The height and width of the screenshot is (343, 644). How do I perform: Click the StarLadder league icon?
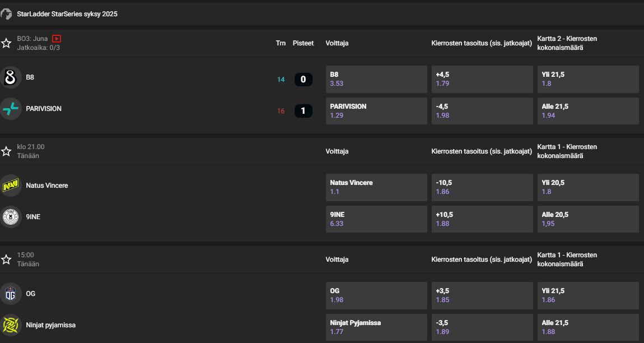tap(6, 14)
